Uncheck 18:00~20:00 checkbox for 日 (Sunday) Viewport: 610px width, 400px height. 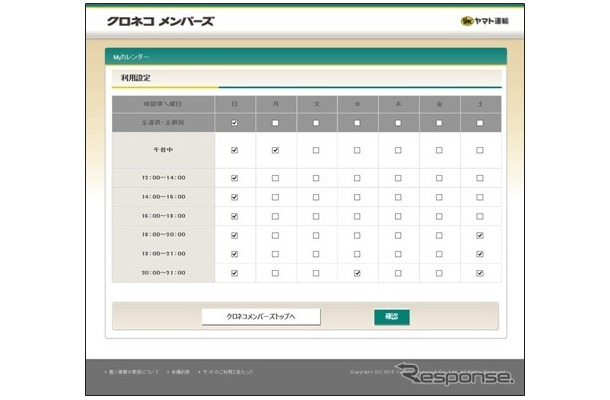[x=234, y=235]
